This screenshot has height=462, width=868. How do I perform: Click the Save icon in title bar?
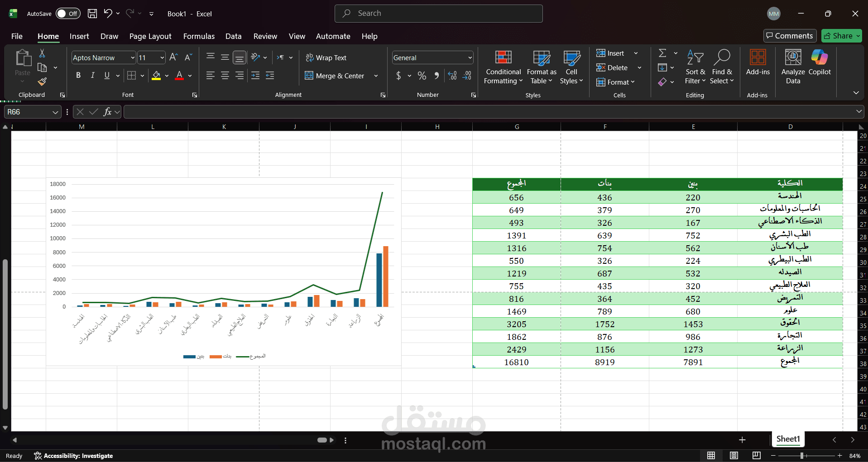[92, 14]
